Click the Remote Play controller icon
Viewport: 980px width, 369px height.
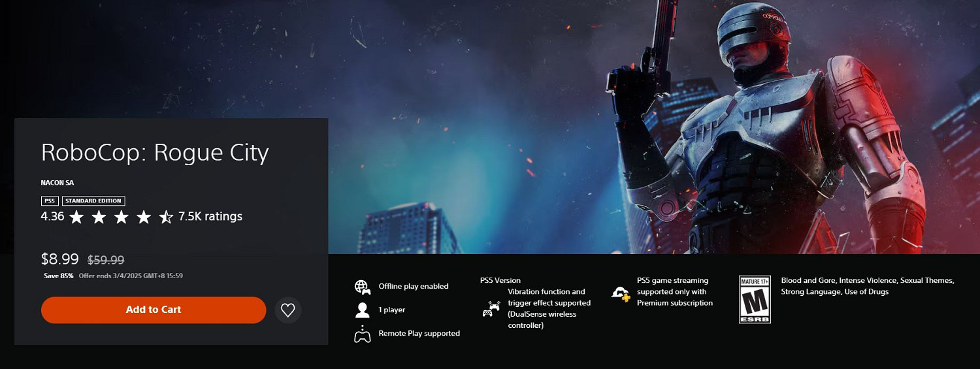362,334
